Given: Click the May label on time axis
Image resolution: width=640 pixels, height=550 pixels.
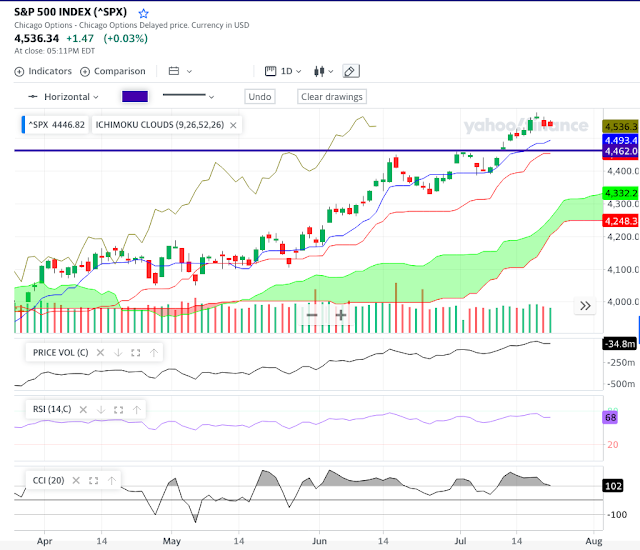Looking at the screenshot, I should tap(171, 541).
